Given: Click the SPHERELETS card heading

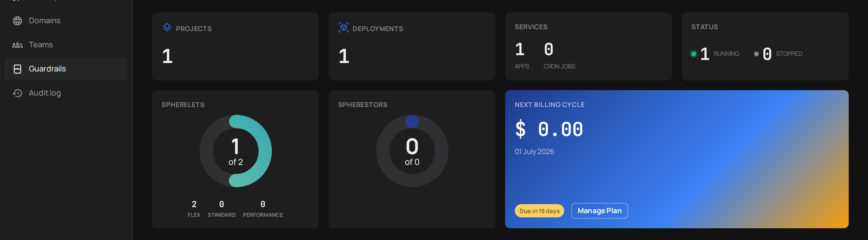Looking at the screenshot, I should 183,105.
